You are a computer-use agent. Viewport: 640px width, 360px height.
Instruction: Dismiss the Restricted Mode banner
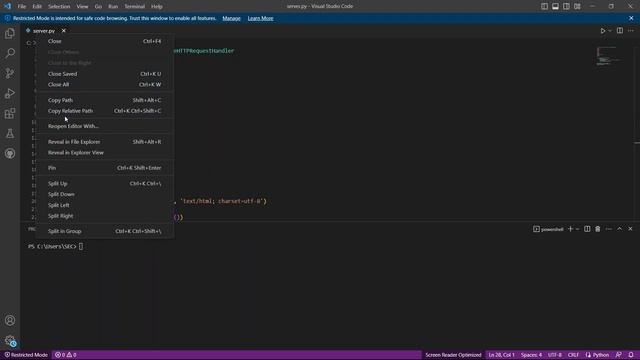click(631, 18)
